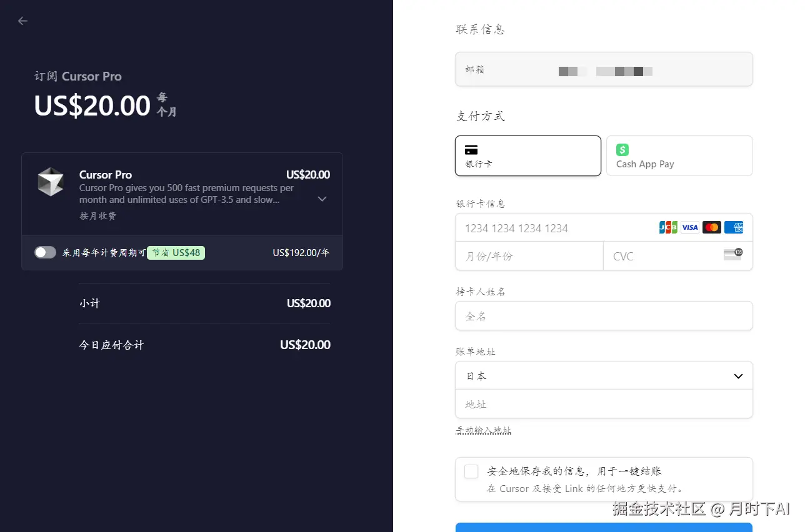Check the save my information box
This screenshot has width=805, height=532.
(471, 471)
